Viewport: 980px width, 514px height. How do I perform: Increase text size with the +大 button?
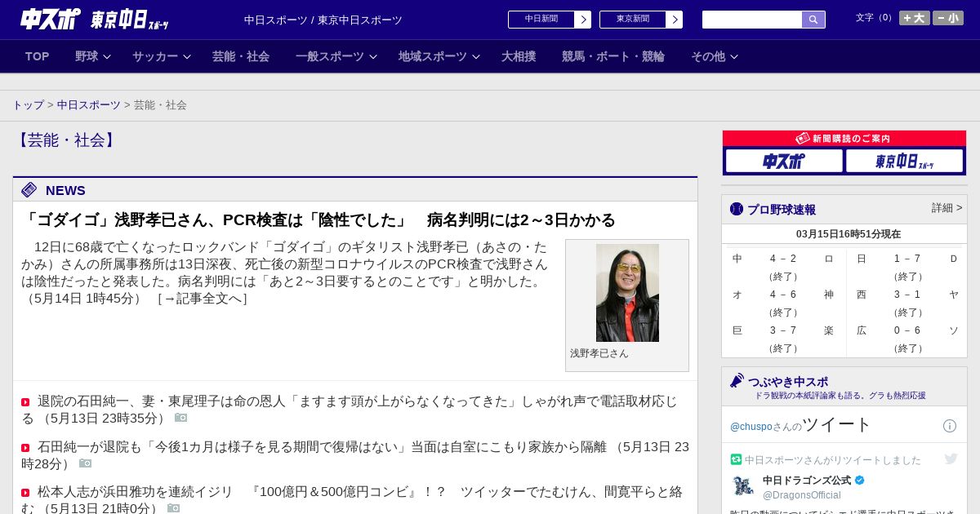[915, 18]
